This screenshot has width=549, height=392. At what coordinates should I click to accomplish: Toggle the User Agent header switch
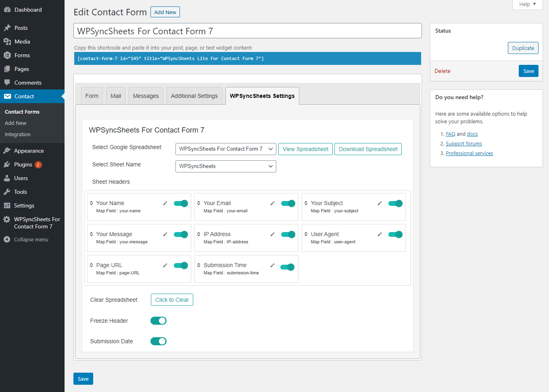(x=395, y=234)
